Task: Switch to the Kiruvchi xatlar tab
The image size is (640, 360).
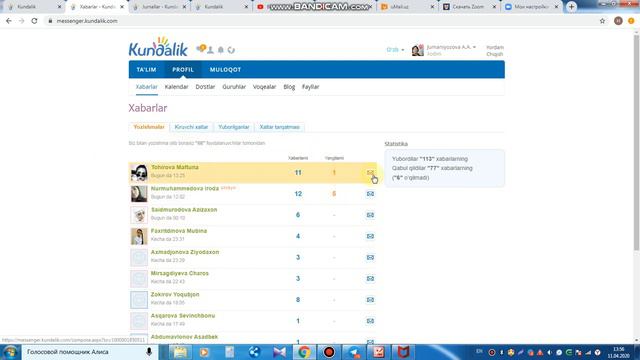Action: 191,127
